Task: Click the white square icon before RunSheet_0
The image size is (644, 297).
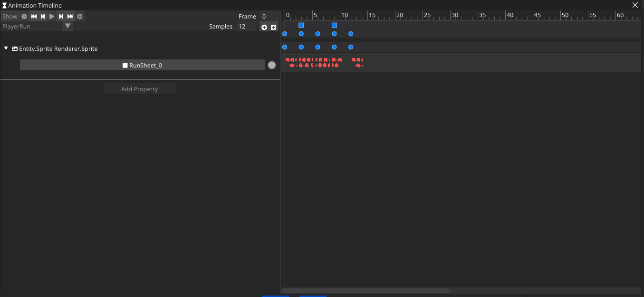Action: [125, 66]
